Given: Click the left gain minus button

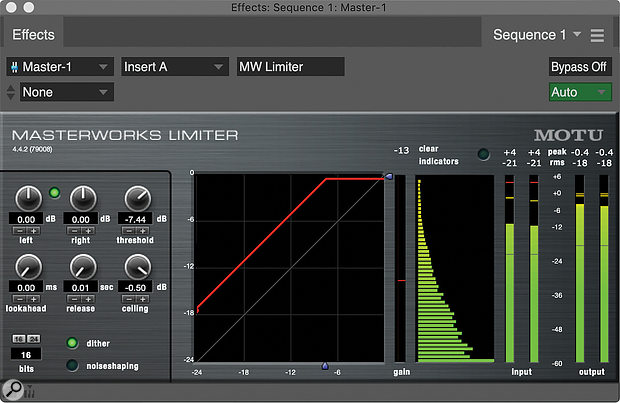Looking at the screenshot, I should [19, 231].
